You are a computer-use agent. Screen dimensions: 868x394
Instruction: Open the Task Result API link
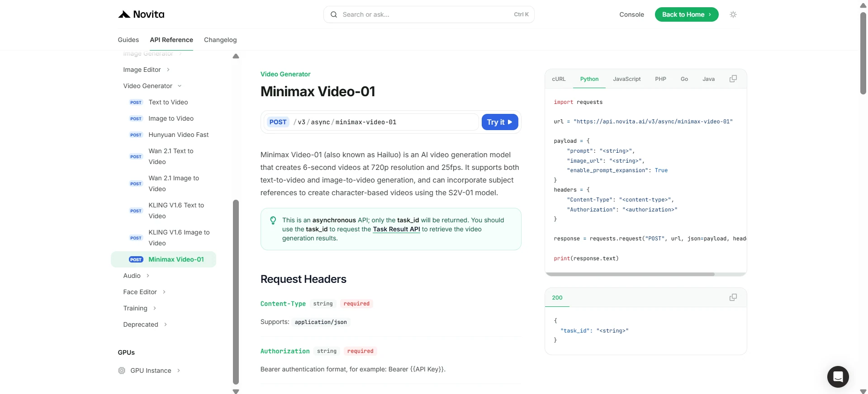pos(396,229)
